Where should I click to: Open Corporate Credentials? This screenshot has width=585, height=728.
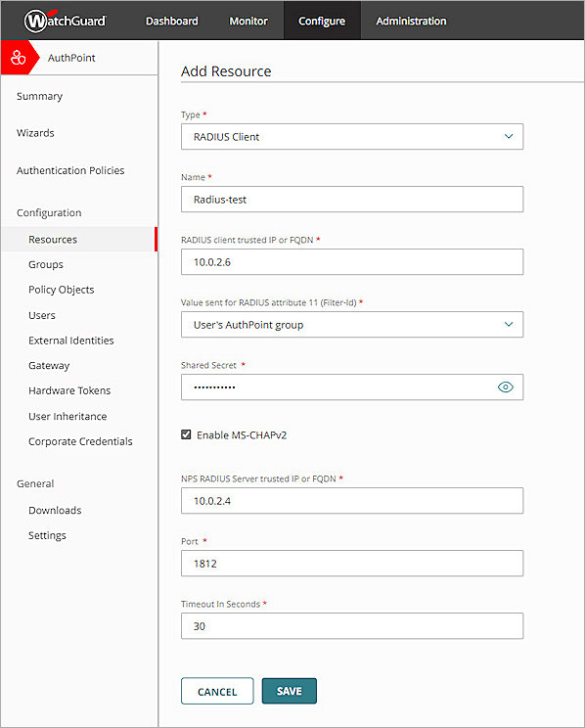[80, 441]
